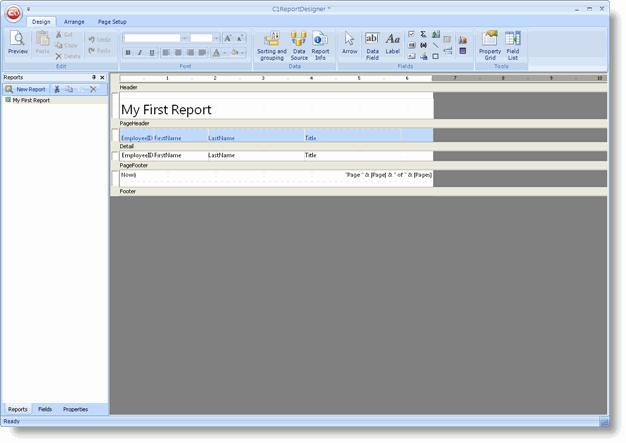Click the New Report button
Viewport: 626px width, 443px height.
click(x=26, y=89)
